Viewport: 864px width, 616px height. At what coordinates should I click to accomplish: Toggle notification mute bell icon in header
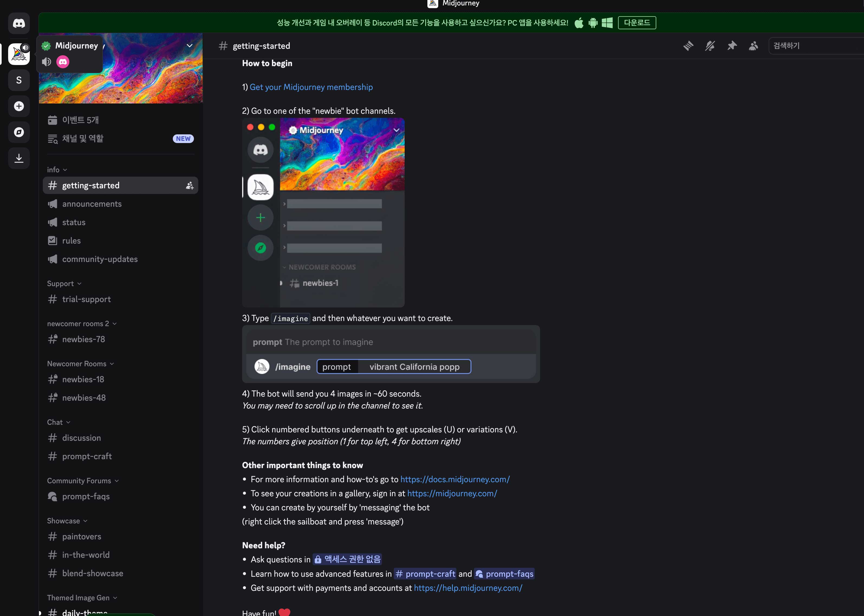[710, 46]
